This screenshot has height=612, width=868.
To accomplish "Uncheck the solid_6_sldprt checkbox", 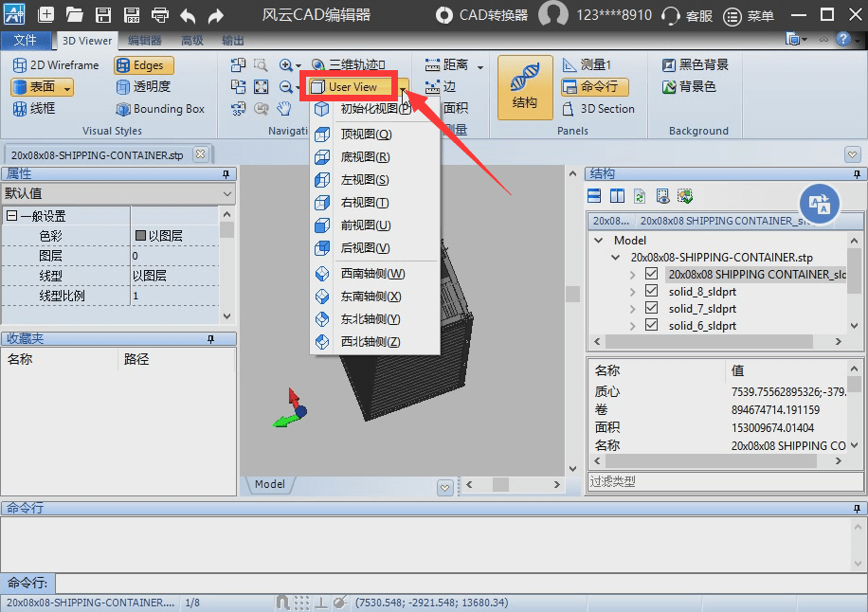I will tap(652, 325).
